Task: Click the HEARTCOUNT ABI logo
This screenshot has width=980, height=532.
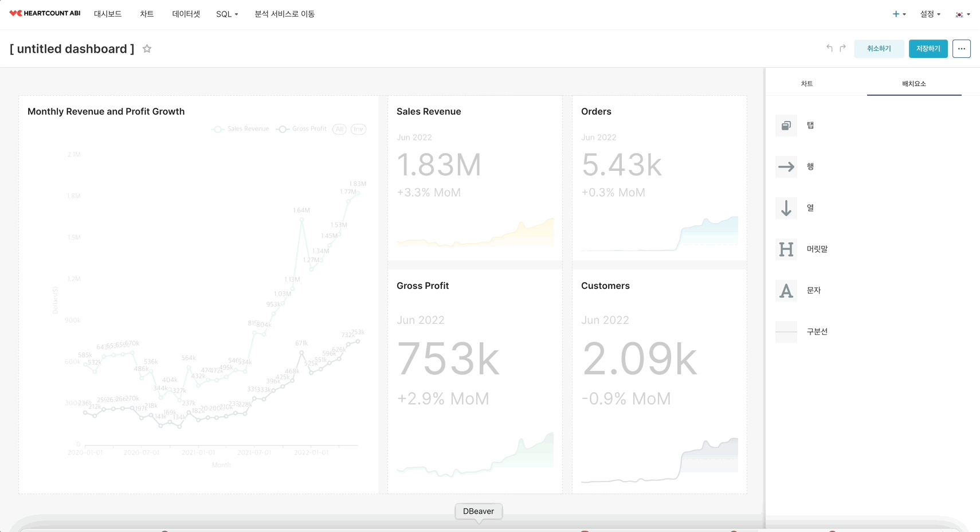Action: 45,13
